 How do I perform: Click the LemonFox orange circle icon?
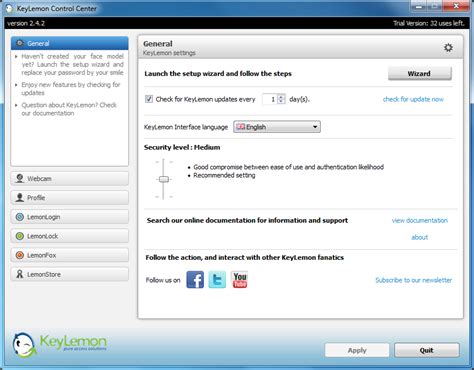tap(20, 255)
